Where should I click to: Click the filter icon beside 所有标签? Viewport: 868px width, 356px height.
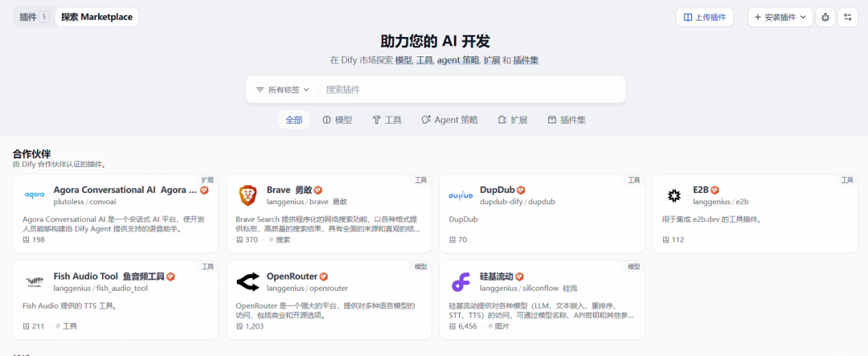[x=260, y=90]
